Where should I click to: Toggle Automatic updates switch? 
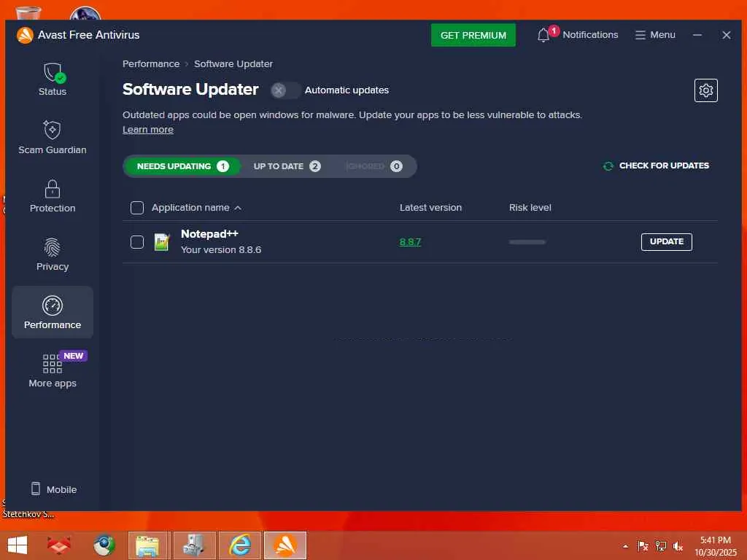click(285, 90)
